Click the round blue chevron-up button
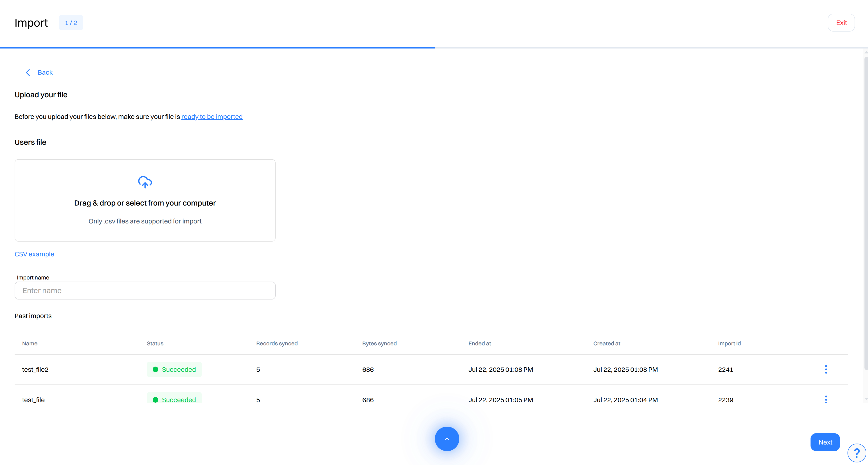The height and width of the screenshot is (465, 868). [x=447, y=439]
